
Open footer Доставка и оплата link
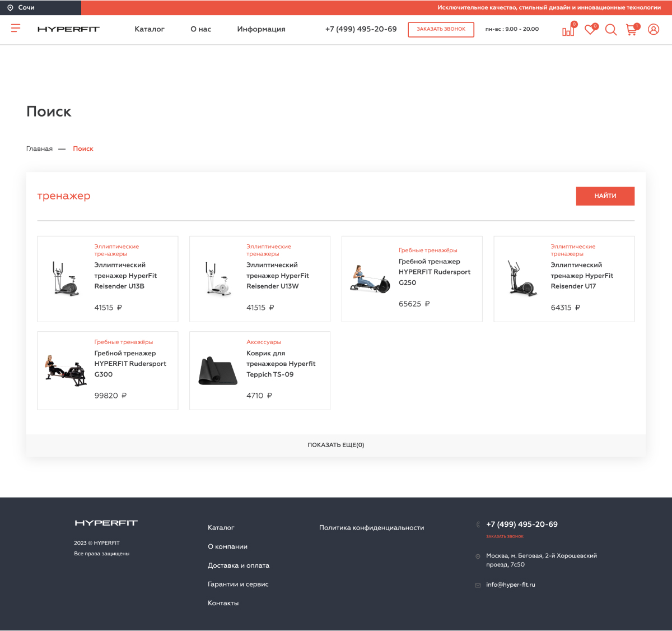(239, 565)
